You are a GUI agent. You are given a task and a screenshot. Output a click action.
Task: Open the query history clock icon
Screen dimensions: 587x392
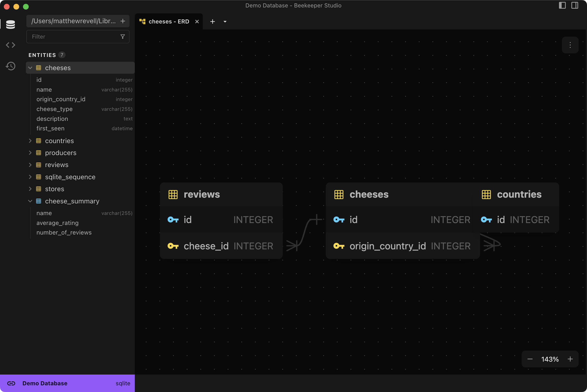(x=11, y=66)
